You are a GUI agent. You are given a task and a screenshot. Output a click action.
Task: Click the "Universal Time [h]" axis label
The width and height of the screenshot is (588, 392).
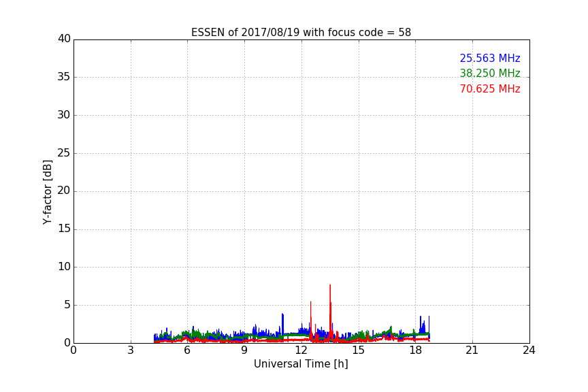click(301, 364)
